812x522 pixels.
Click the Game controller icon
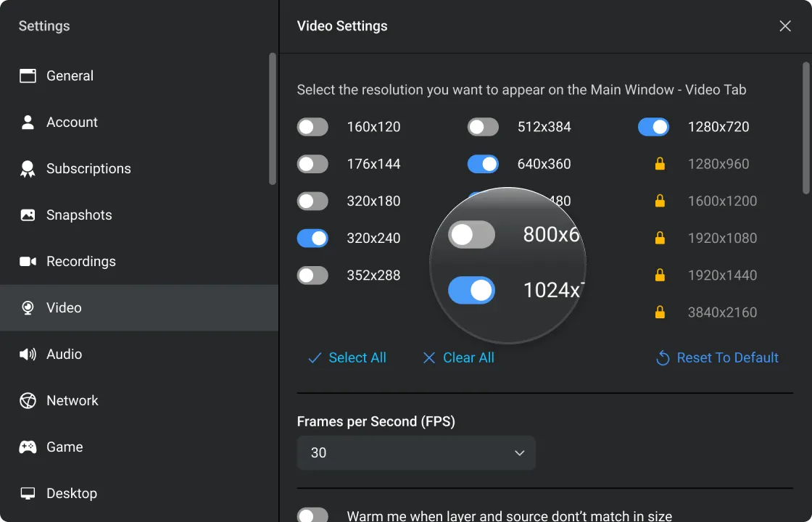tap(28, 447)
